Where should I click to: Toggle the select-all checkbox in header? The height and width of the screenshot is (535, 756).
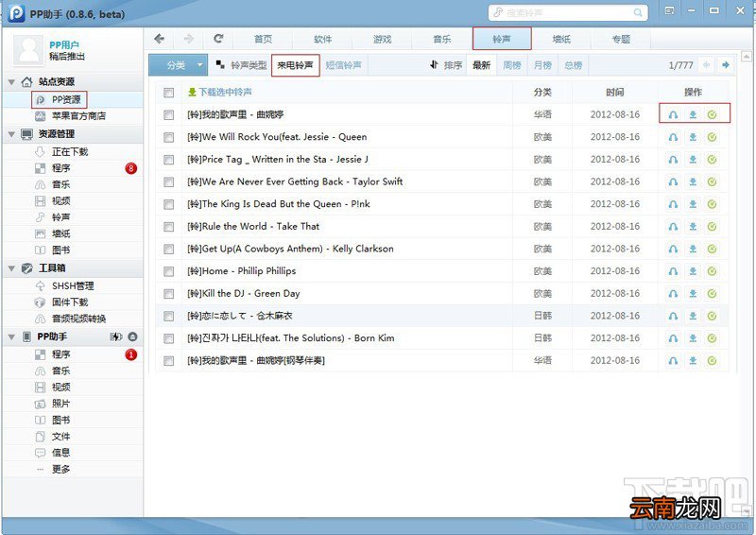(169, 93)
